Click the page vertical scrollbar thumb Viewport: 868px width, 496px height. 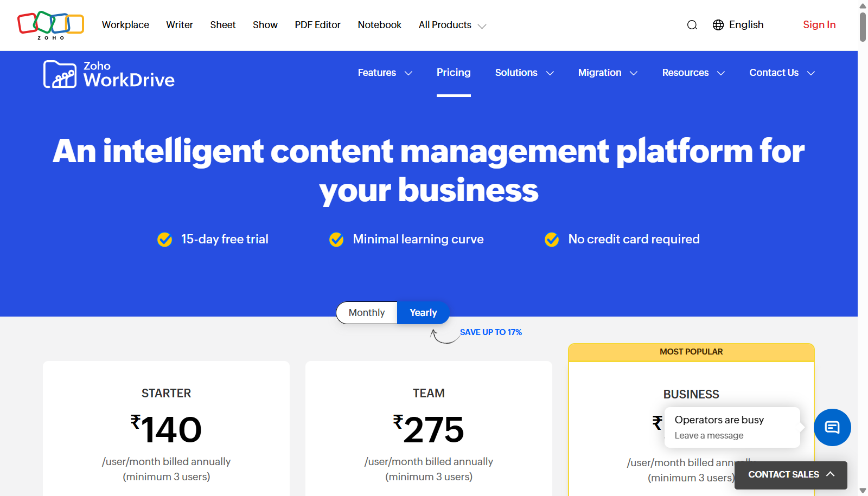tap(863, 27)
